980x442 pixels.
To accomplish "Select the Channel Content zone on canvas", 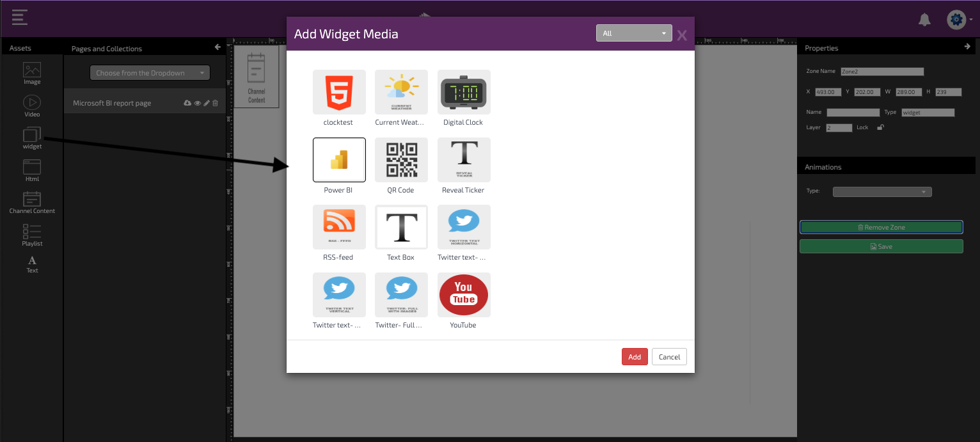I will [257, 77].
